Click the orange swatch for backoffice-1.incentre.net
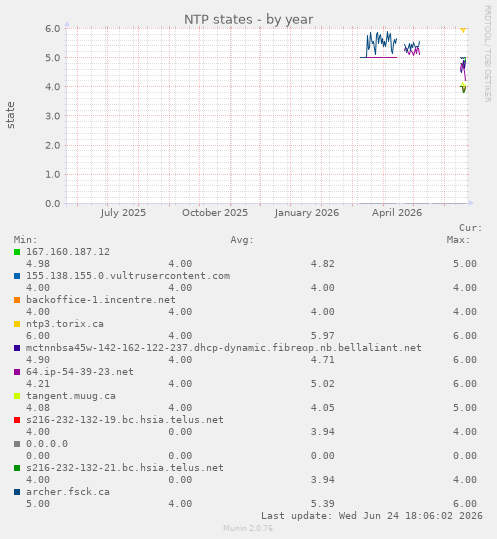This screenshot has height=539, width=497. pyautogui.click(x=17, y=300)
